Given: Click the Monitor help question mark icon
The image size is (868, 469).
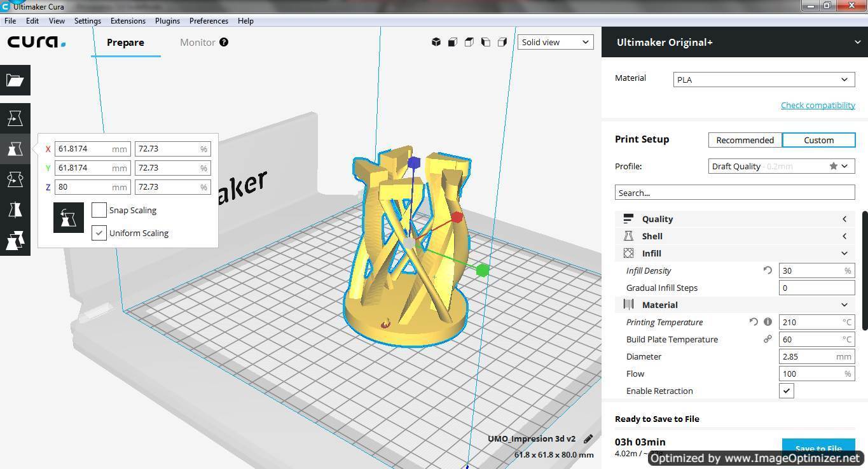Looking at the screenshot, I should (x=224, y=42).
